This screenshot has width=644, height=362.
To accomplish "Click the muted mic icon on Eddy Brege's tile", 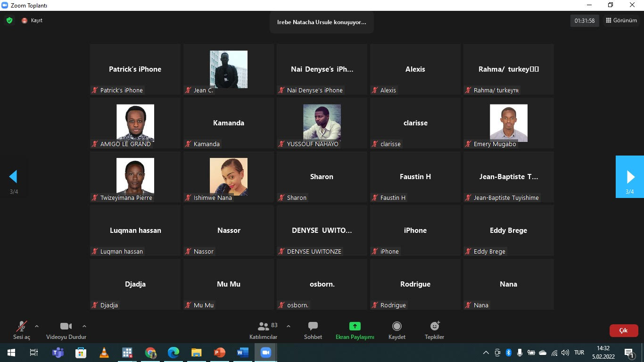I will point(468,251).
